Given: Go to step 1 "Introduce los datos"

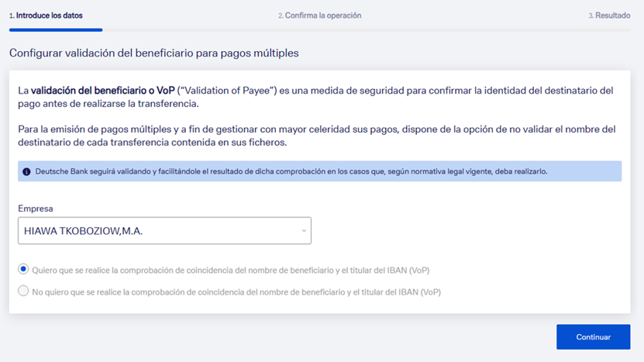Looking at the screenshot, I should pyautogui.click(x=46, y=16).
